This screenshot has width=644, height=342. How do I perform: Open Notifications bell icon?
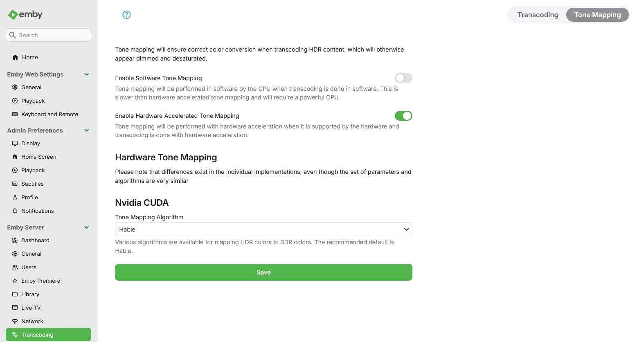coord(15,211)
